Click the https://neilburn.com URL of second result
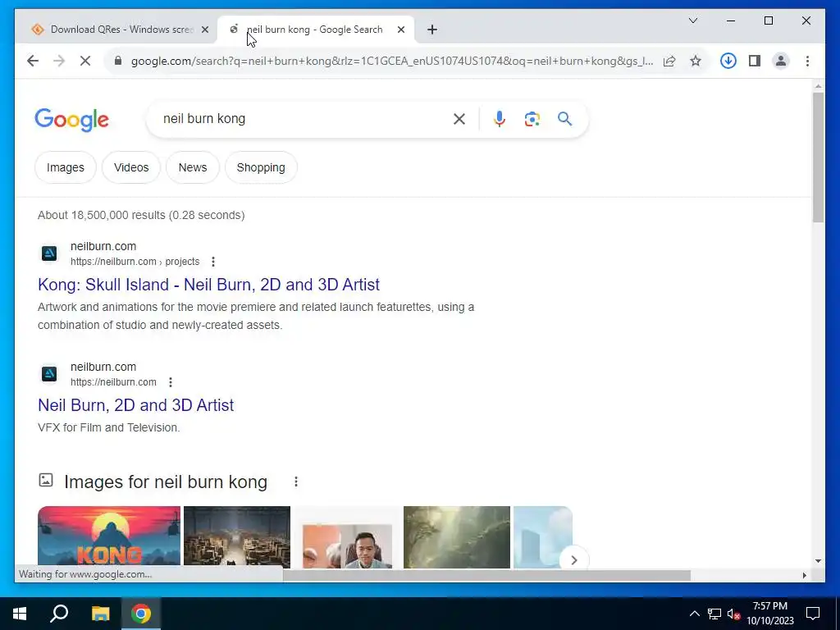Image resolution: width=840 pixels, height=630 pixels. pyautogui.click(x=113, y=382)
